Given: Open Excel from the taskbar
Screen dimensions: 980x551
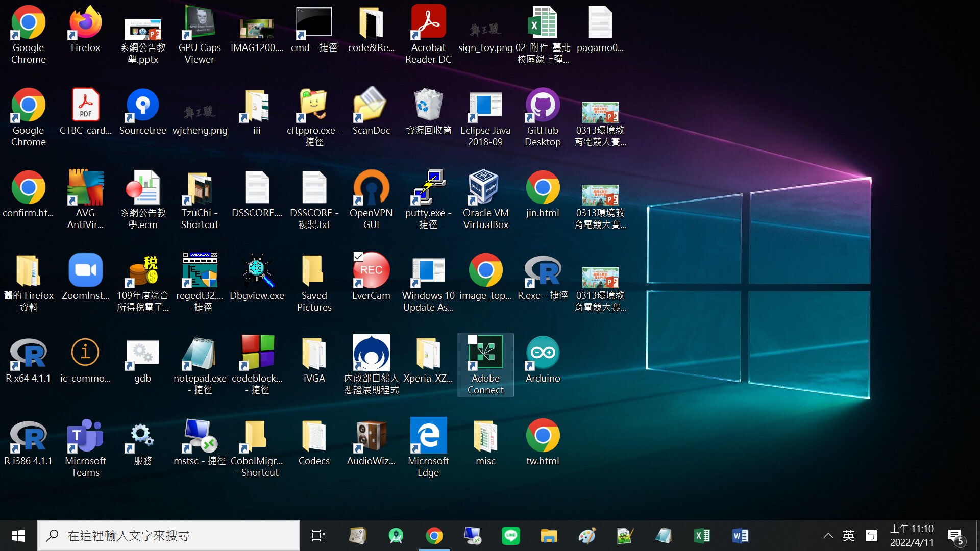Looking at the screenshot, I should point(702,536).
